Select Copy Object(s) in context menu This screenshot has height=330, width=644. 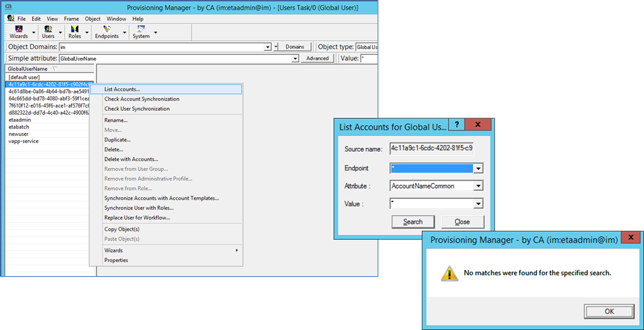166,229
